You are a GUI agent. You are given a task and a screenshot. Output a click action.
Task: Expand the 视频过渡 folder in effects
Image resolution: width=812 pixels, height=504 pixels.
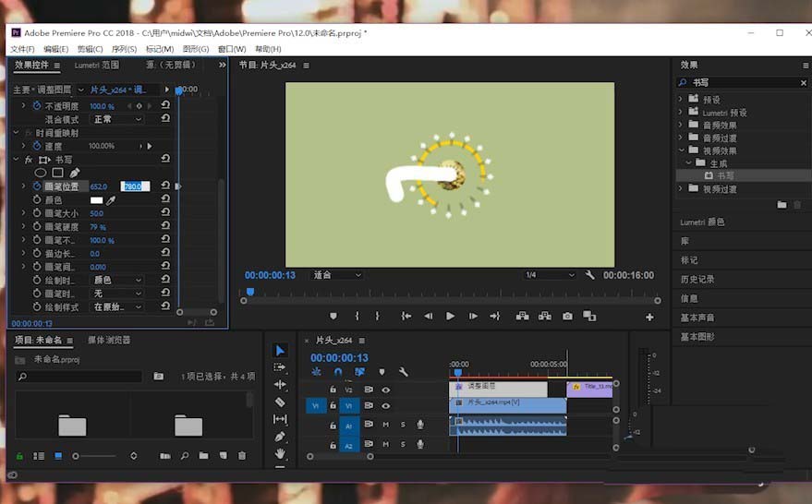682,189
